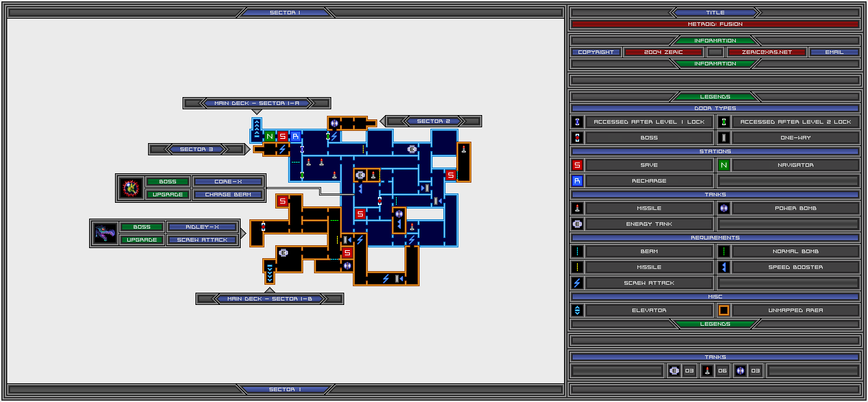The image size is (868, 402).
Task: Select the Speed Booster legend icon
Action: 724,268
